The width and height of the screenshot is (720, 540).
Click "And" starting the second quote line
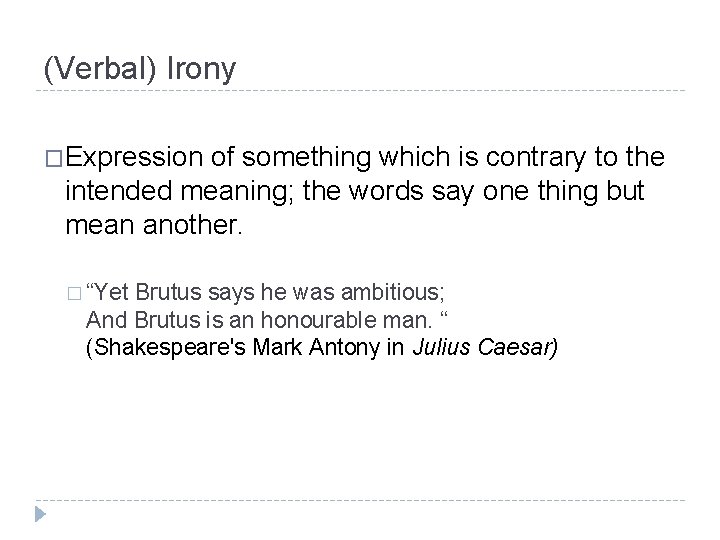point(104,321)
